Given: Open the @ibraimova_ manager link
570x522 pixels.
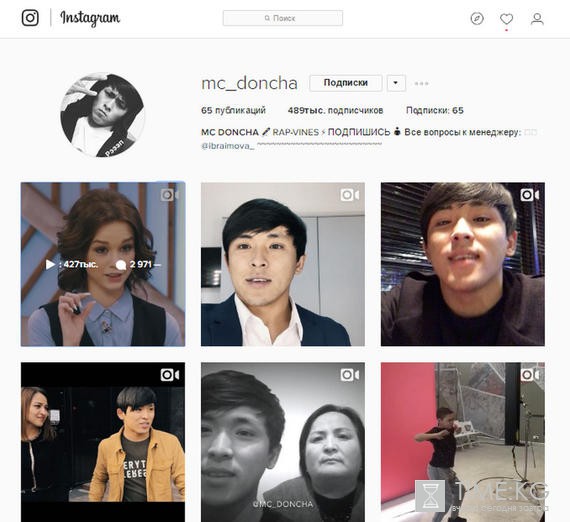Looking at the screenshot, I should click(228, 146).
